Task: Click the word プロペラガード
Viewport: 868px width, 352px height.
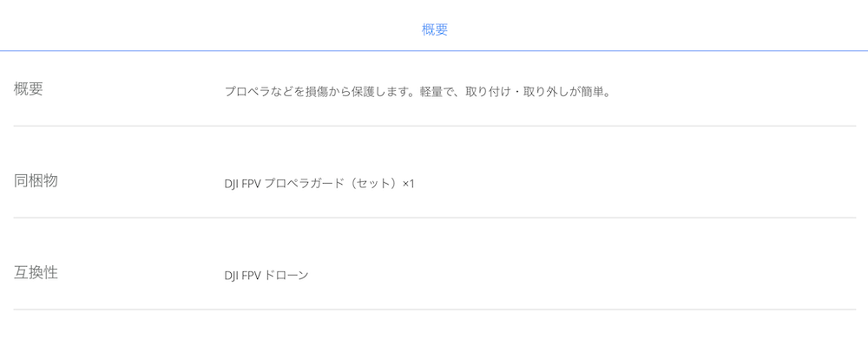Action: (304, 184)
